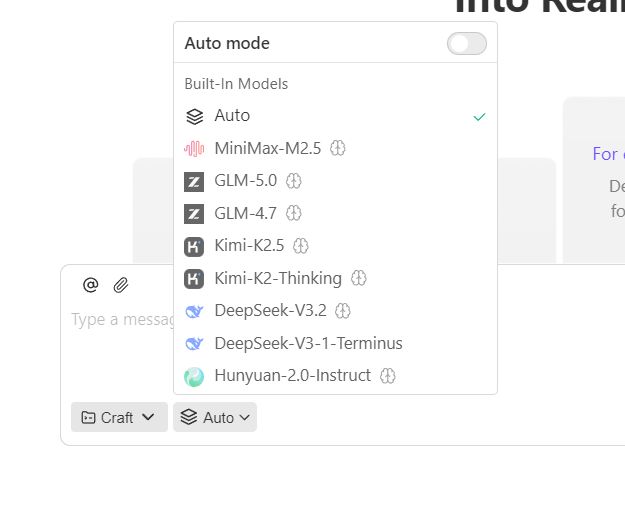Pick DeepSeek-V3-1-Terminus model

(335, 343)
